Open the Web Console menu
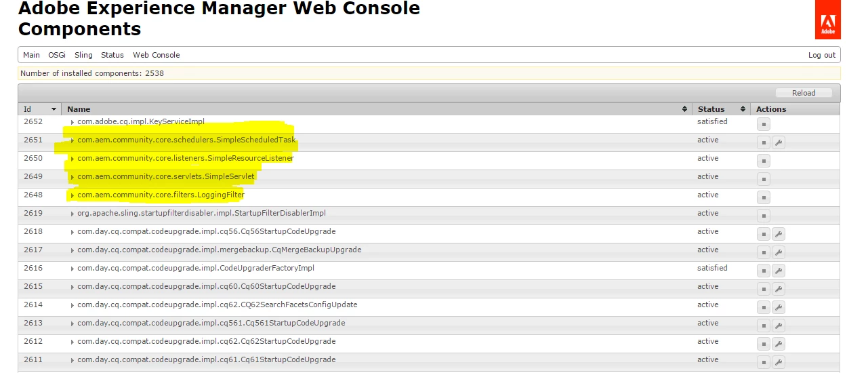This screenshot has width=868, height=373. 157,55
